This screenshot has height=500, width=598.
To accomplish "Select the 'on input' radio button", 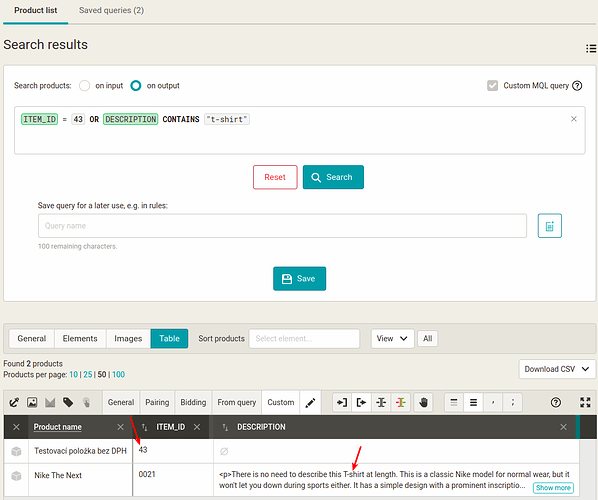I will click(84, 86).
